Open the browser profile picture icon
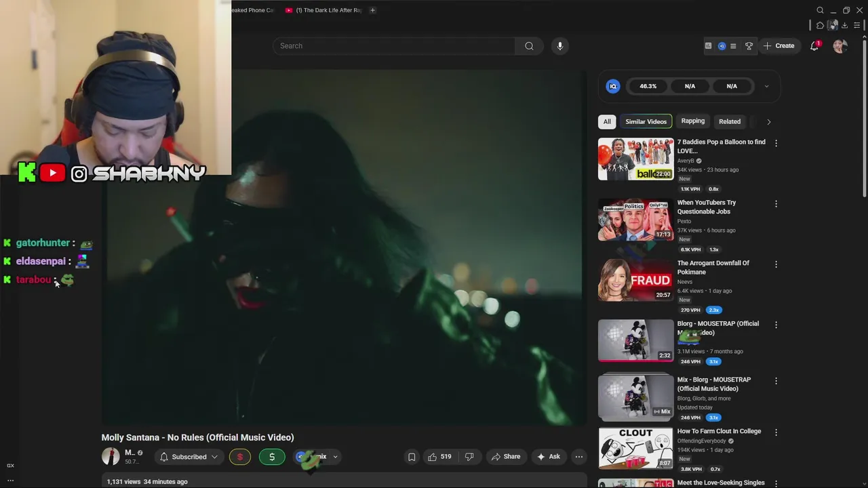Viewport: 868px width, 488px height. tap(832, 25)
